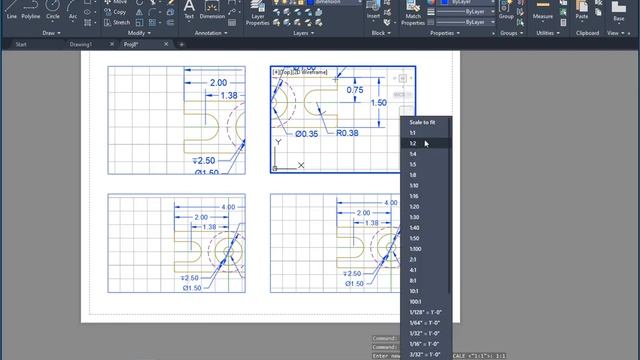This screenshot has width=640, height=360.
Task: Click the Table icon in Annotation panel
Action: 232,23
